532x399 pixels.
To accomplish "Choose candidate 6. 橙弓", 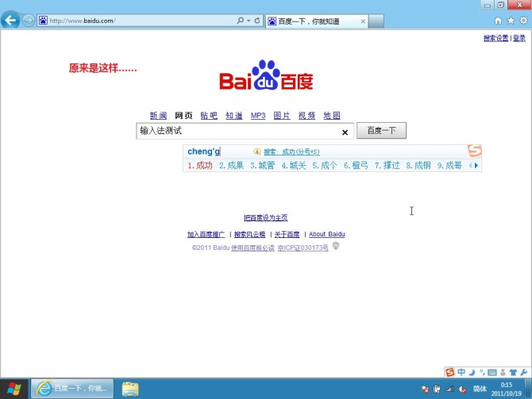I will pyautogui.click(x=356, y=166).
